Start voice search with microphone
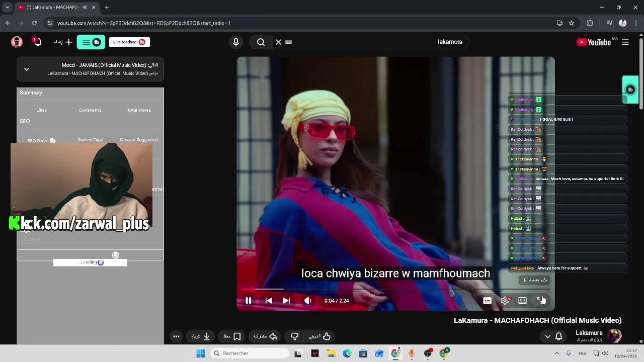Screen dimensions: 644x362 coord(236,42)
